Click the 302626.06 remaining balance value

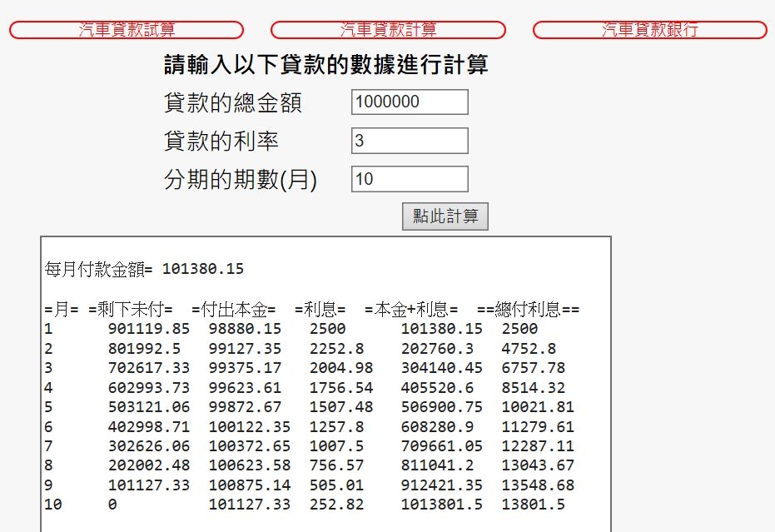(149, 446)
